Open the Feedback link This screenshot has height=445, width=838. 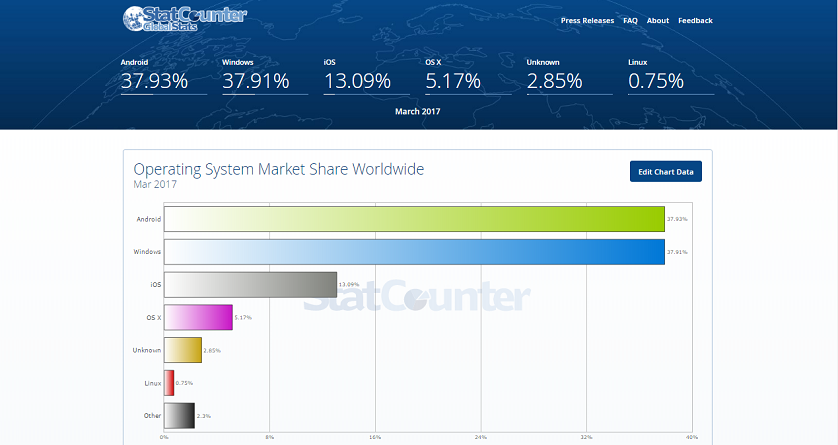coord(695,21)
